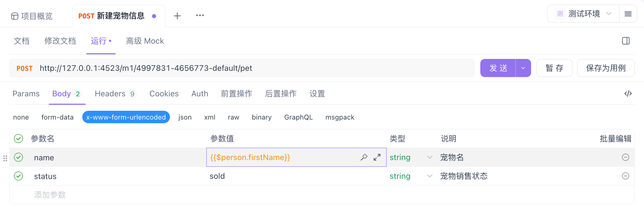Image resolution: width=644 pixels, height=217 pixels.
Task: Open the 高级 Mock tab
Action: pos(145,41)
